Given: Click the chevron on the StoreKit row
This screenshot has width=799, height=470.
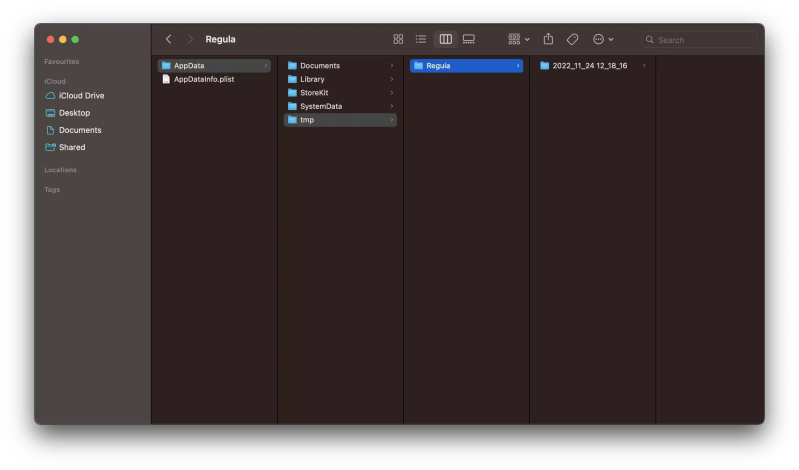Looking at the screenshot, I should 392,93.
